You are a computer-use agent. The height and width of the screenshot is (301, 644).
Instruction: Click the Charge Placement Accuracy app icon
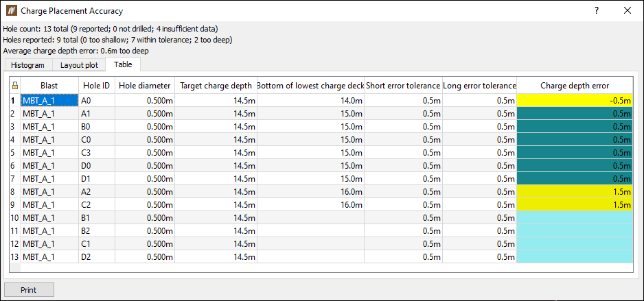point(12,11)
